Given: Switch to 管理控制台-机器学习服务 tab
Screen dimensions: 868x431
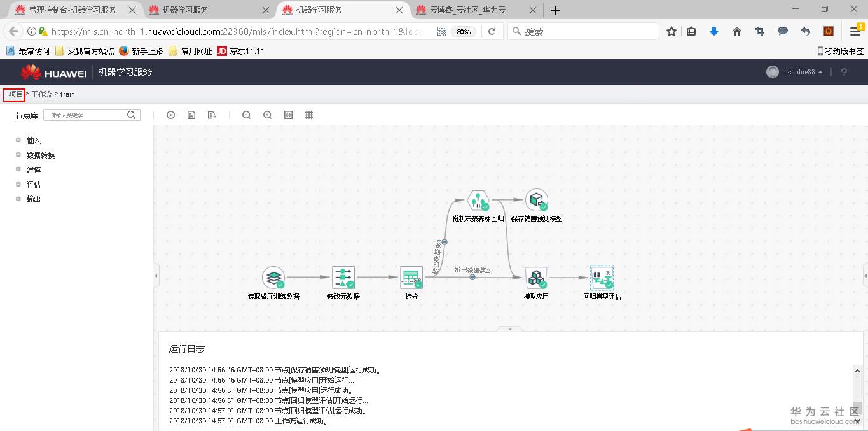Looking at the screenshot, I should 75,10.
